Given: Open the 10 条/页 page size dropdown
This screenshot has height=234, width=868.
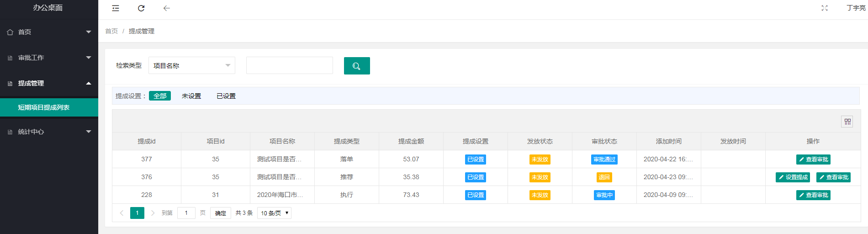Looking at the screenshot, I should [275, 213].
